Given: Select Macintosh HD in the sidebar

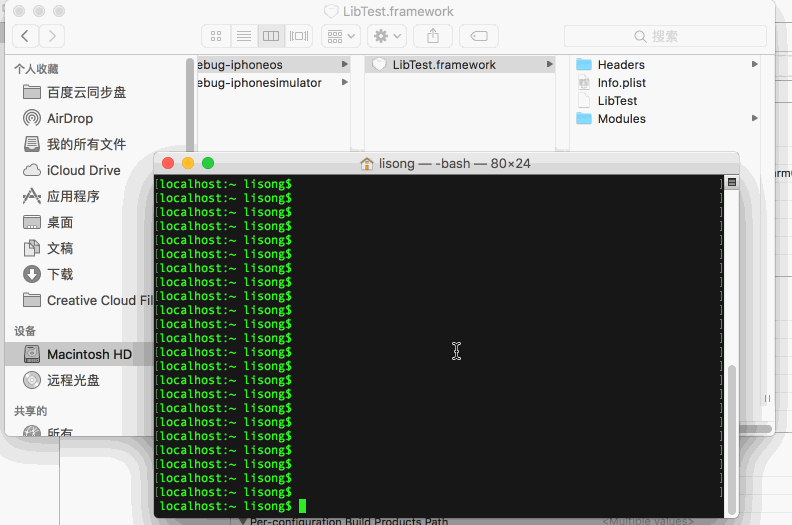Looking at the screenshot, I should coord(78,354).
